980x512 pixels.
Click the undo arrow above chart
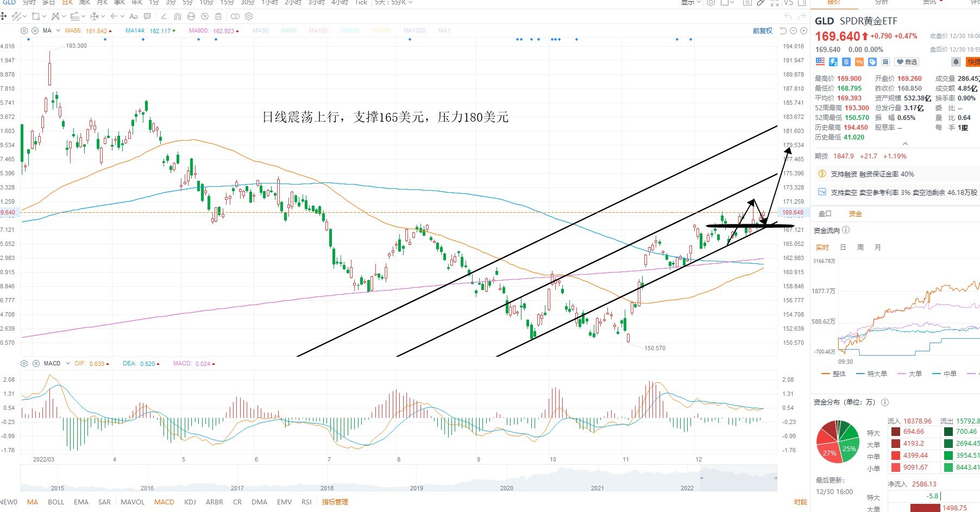click(788, 16)
